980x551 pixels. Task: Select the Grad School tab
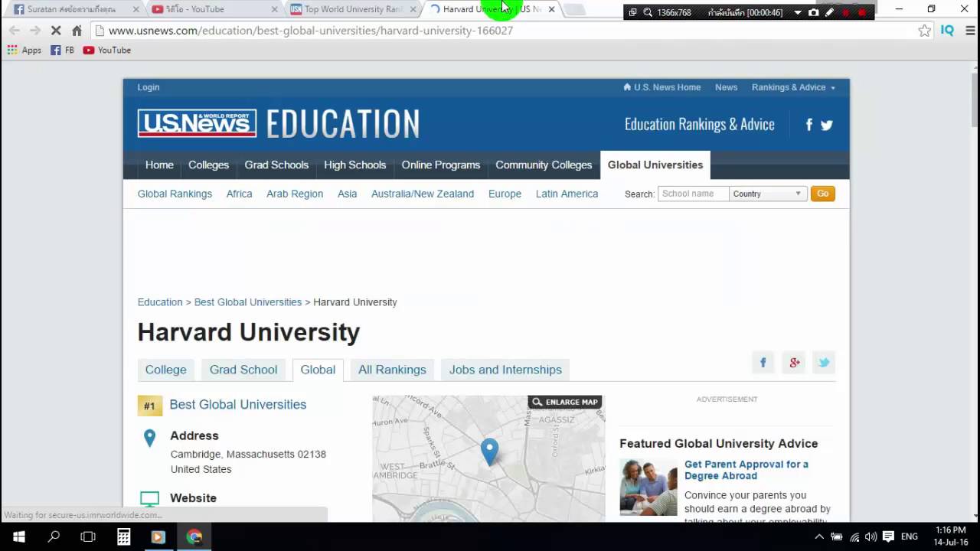(x=243, y=370)
